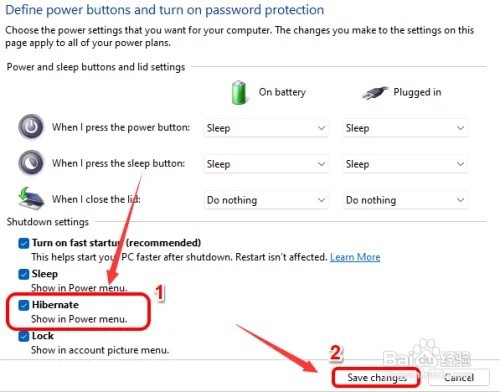Click the sleep button moon icon
The image size is (500, 392).
(31, 163)
